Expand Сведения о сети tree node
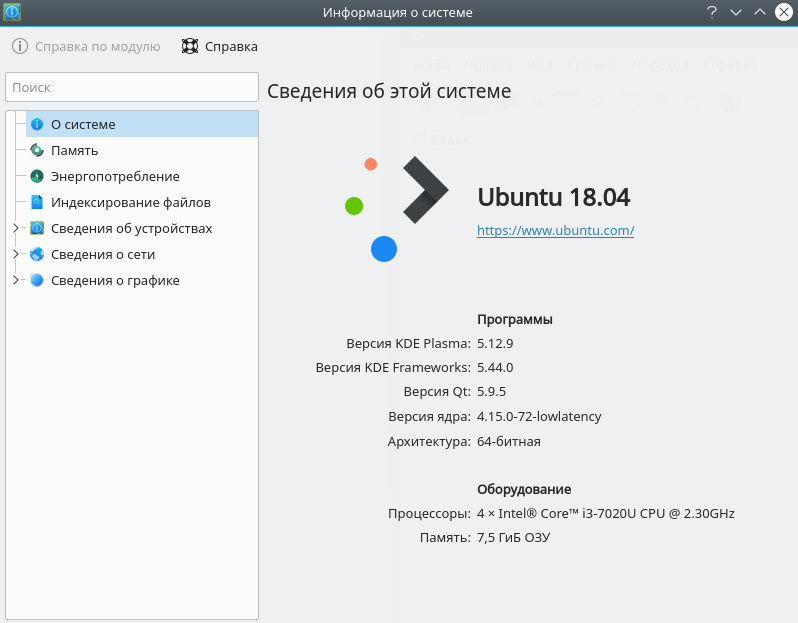Screen dimensions: 798x623 pyautogui.click(x=16, y=254)
